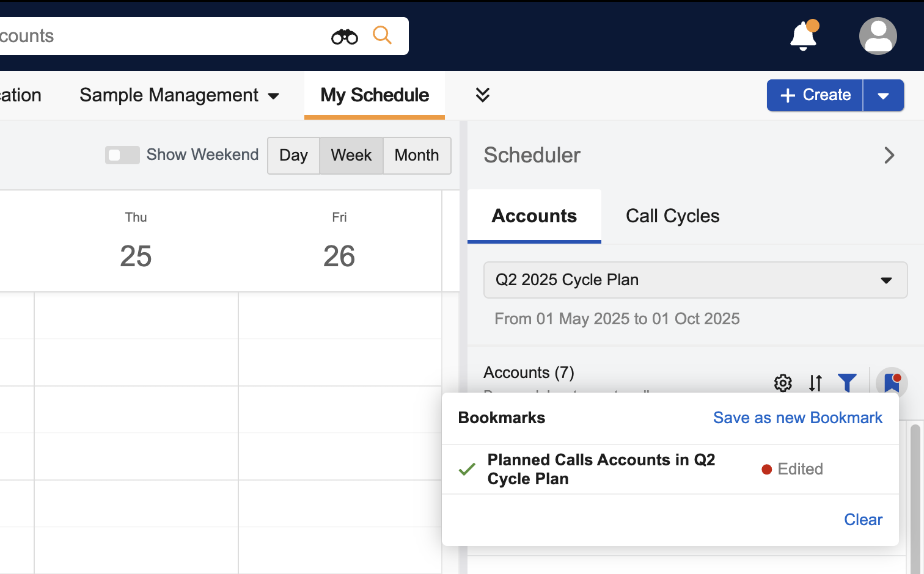
Task: Open the Create button dropdown arrow
Action: (x=883, y=96)
